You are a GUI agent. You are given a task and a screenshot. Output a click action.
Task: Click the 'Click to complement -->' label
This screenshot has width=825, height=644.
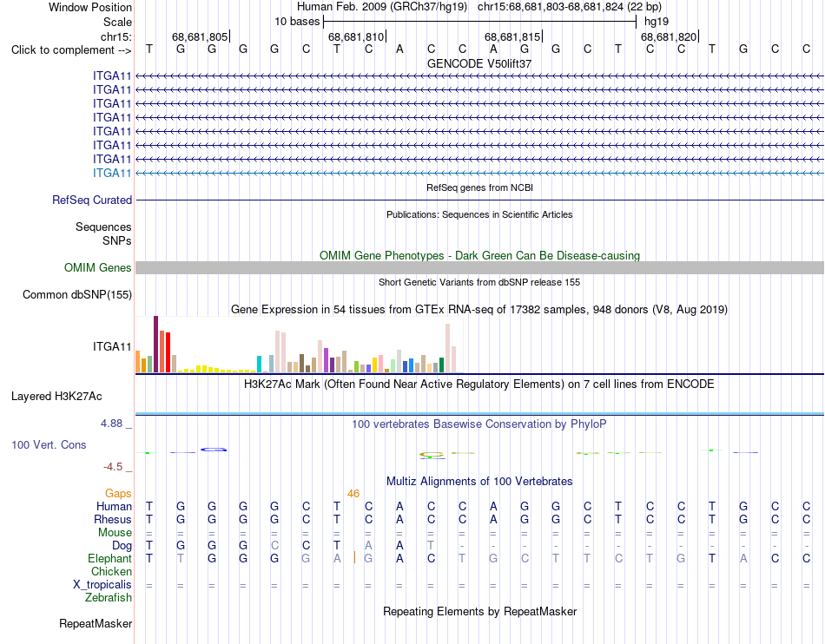click(x=71, y=50)
